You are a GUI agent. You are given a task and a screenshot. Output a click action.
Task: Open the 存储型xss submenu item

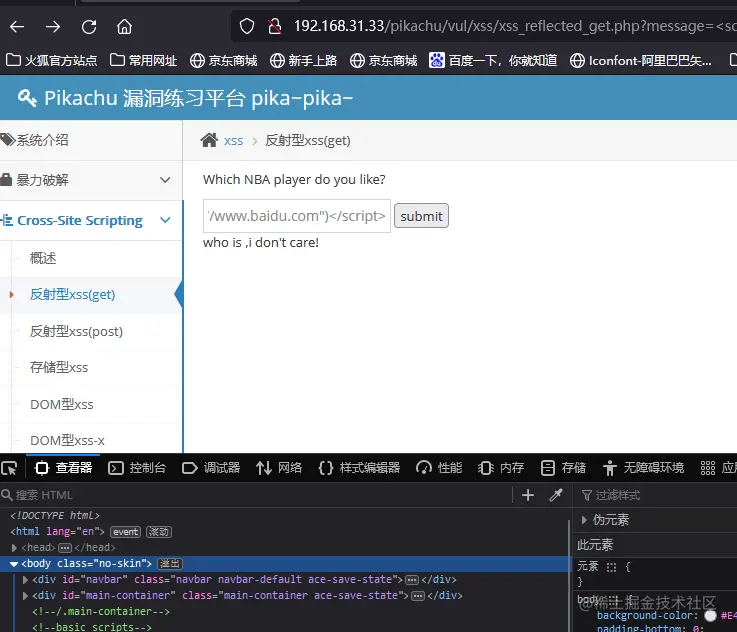(x=59, y=367)
